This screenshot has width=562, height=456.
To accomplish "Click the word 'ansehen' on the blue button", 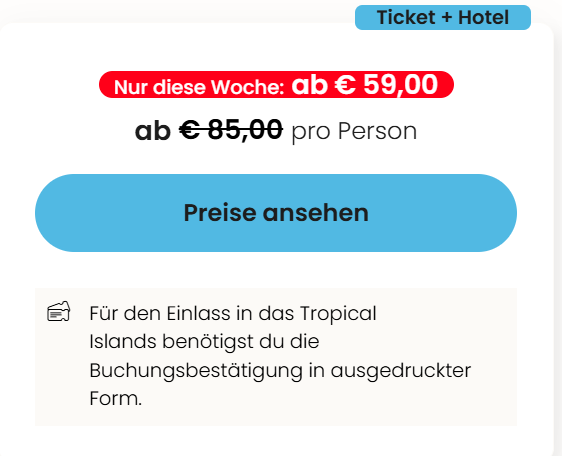I will 316,213.
